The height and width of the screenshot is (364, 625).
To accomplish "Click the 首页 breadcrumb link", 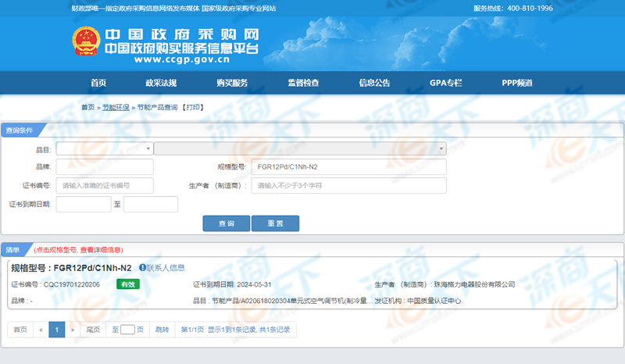I will pyautogui.click(x=88, y=107).
